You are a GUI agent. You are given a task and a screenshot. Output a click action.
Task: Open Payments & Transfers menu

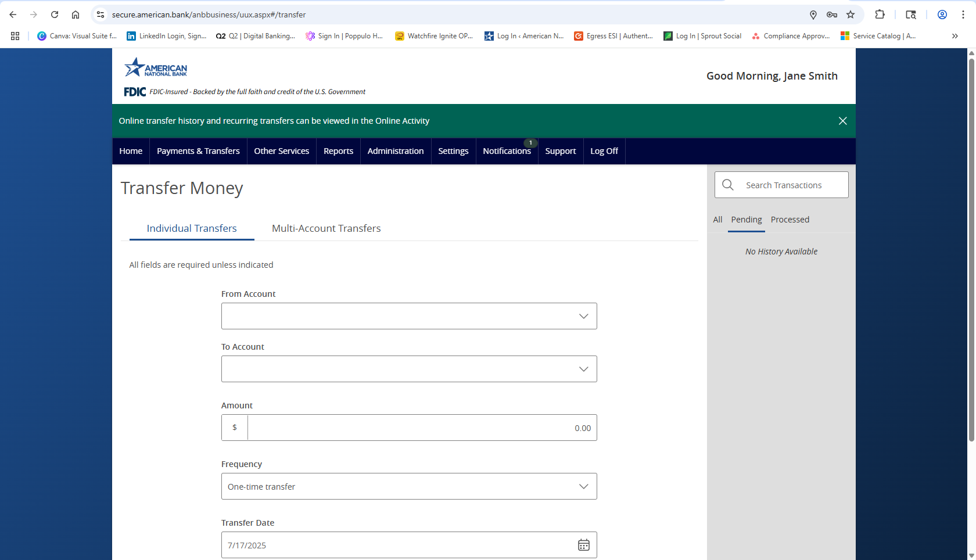click(198, 151)
